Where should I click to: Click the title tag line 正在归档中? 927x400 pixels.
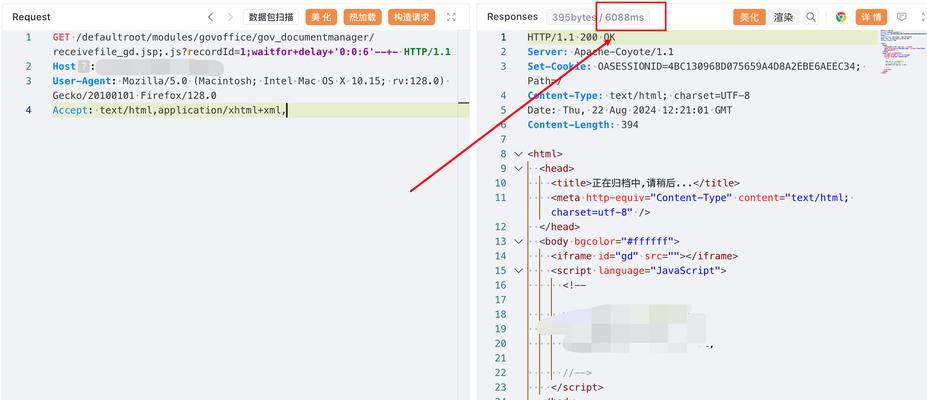pos(645,183)
